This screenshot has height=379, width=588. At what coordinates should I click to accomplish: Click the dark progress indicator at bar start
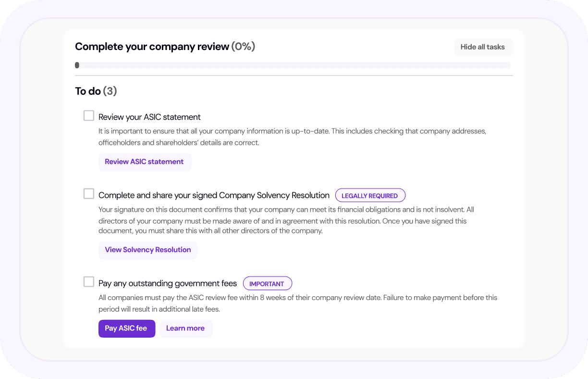coord(77,65)
